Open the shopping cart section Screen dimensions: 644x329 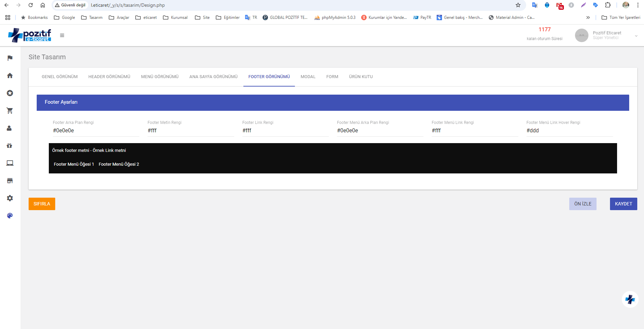click(x=10, y=110)
